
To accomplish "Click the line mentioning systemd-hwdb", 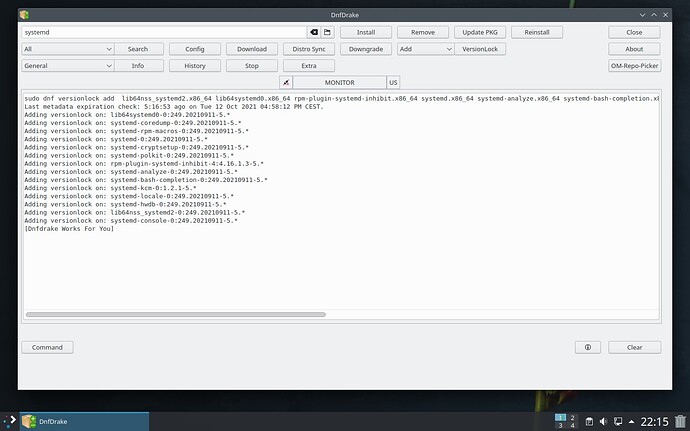I will pyautogui.click(x=125, y=204).
